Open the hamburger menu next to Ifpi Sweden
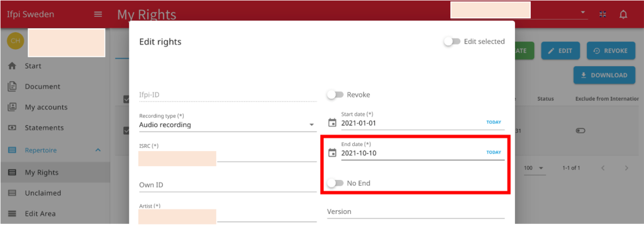This screenshot has height=229, width=644. point(97,14)
